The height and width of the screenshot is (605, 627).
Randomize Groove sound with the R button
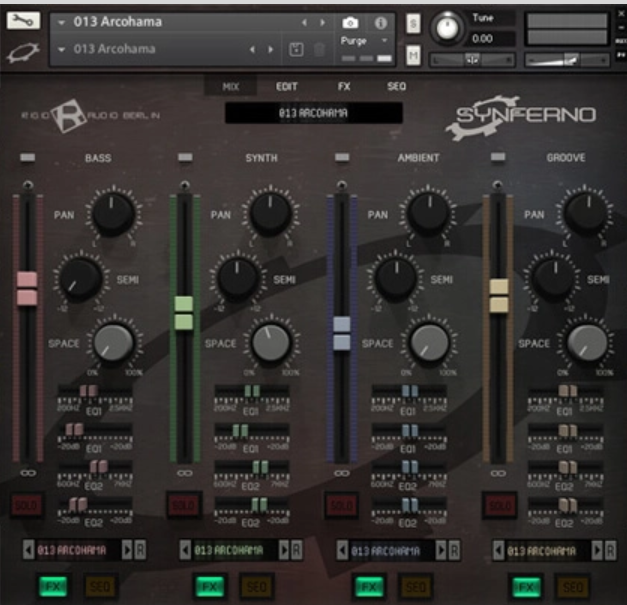pos(610,550)
